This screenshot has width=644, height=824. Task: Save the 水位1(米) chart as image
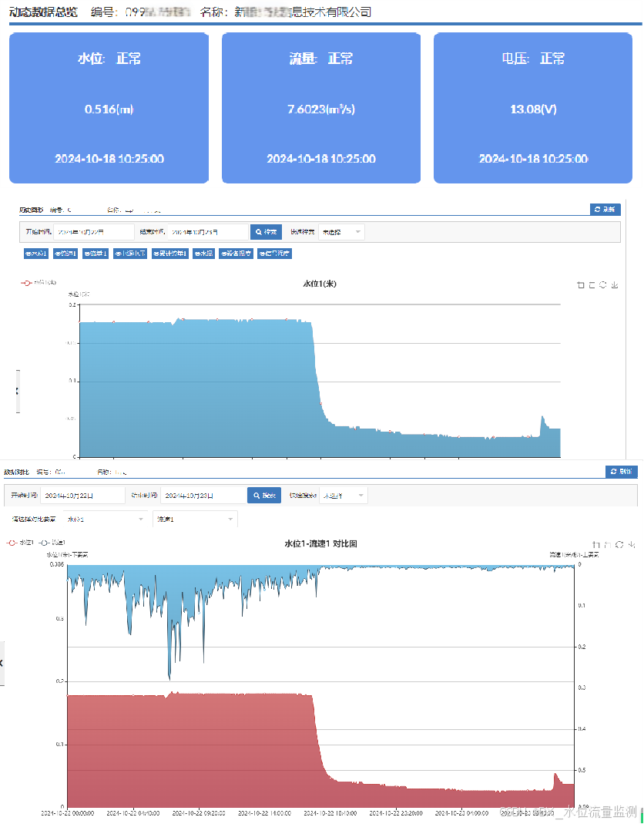(x=615, y=285)
